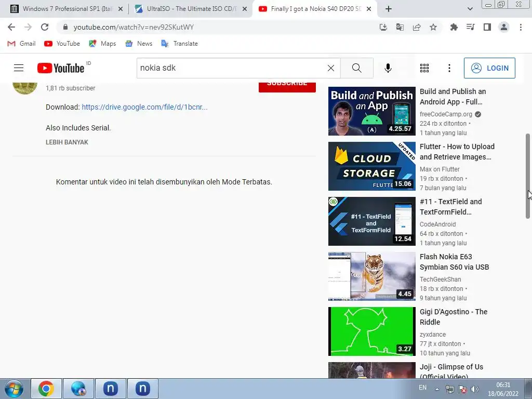Open Flash Nokia E63 Symbian title
The image size is (532, 399).
coord(454,262)
